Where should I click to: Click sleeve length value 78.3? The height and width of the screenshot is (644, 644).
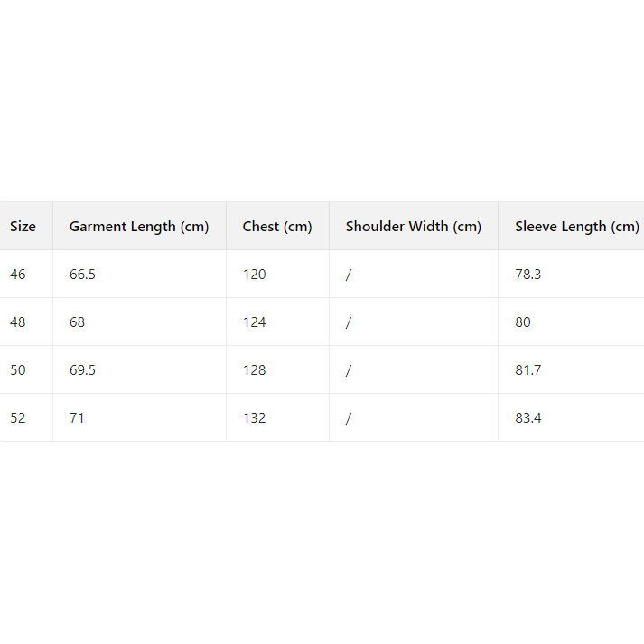click(x=528, y=275)
